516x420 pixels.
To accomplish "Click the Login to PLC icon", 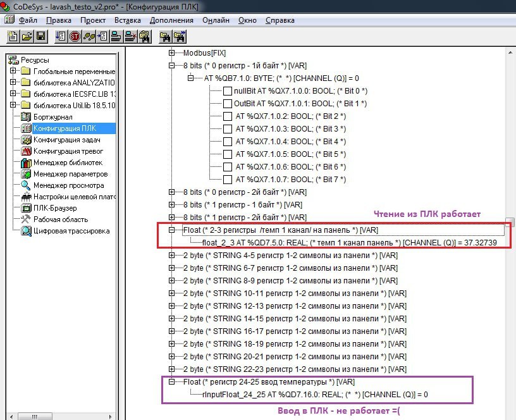I will [x=116, y=37].
